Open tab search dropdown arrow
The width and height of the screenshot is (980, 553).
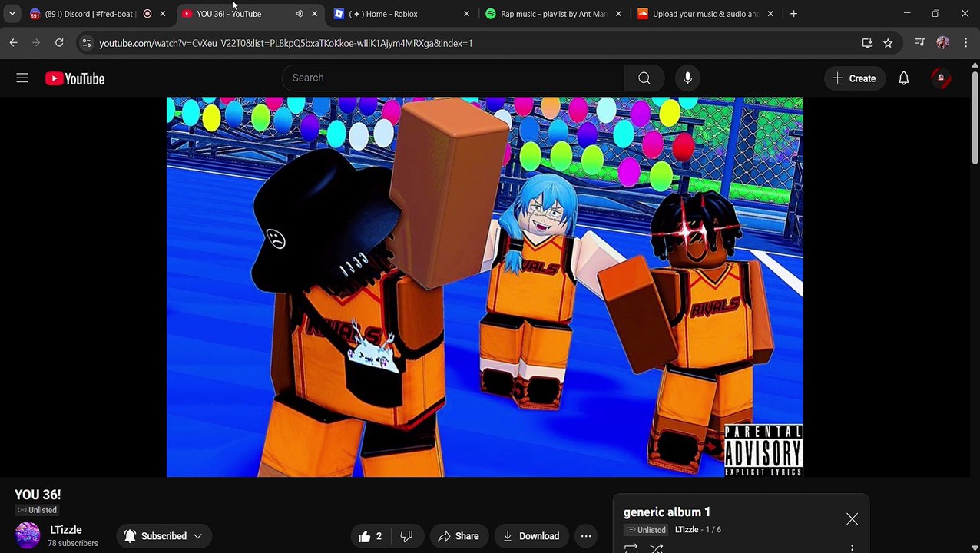pos(12,14)
